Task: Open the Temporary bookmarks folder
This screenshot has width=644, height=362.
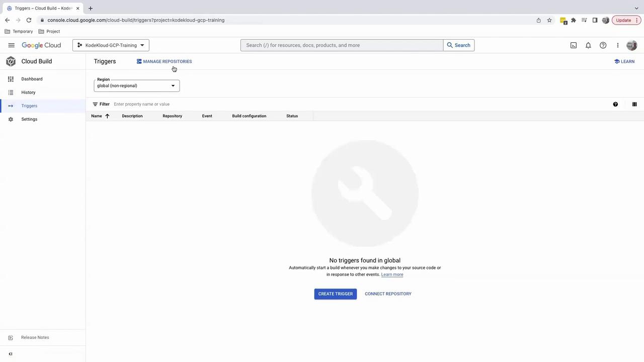Action: tap(19, 31)
